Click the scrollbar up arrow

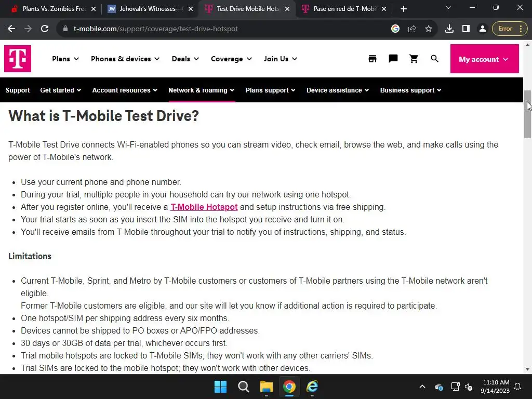[527, 45]
